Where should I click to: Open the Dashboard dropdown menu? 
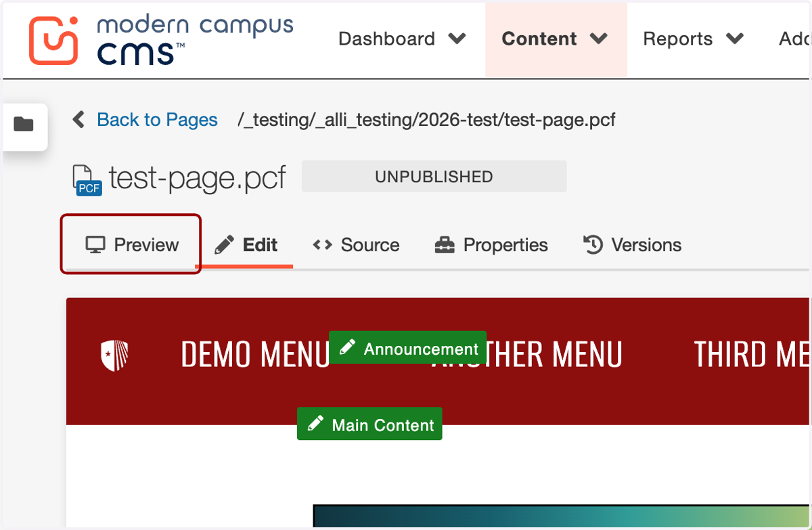(402, 39)
